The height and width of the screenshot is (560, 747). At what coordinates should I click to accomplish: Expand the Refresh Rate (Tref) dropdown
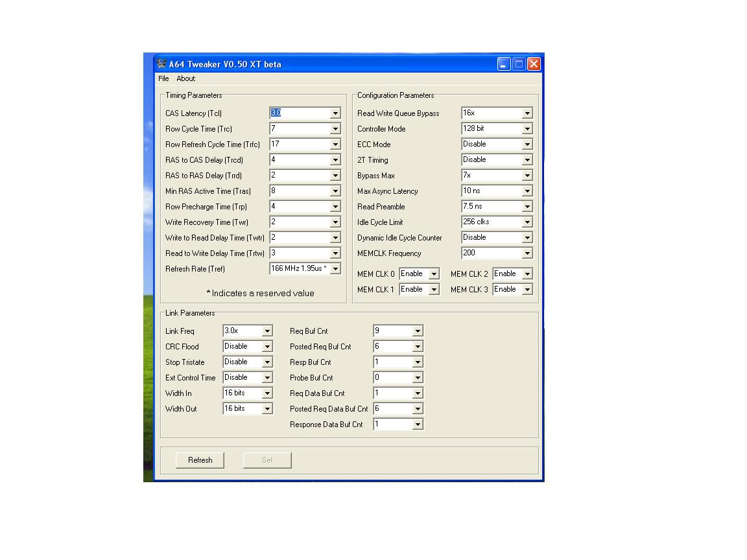click(335, 269)
